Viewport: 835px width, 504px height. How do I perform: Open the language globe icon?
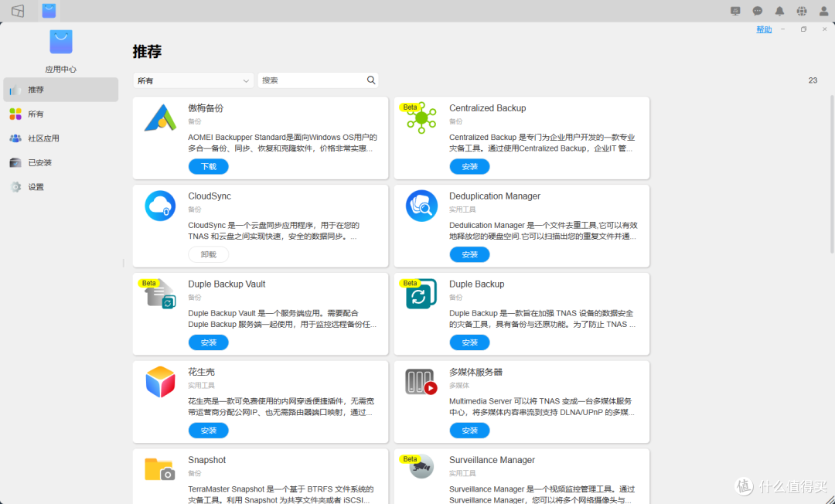click(802, 11)
